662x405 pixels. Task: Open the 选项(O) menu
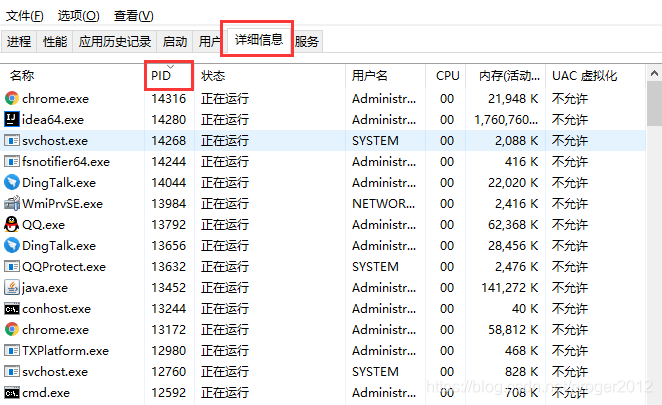tap(79, 16)
